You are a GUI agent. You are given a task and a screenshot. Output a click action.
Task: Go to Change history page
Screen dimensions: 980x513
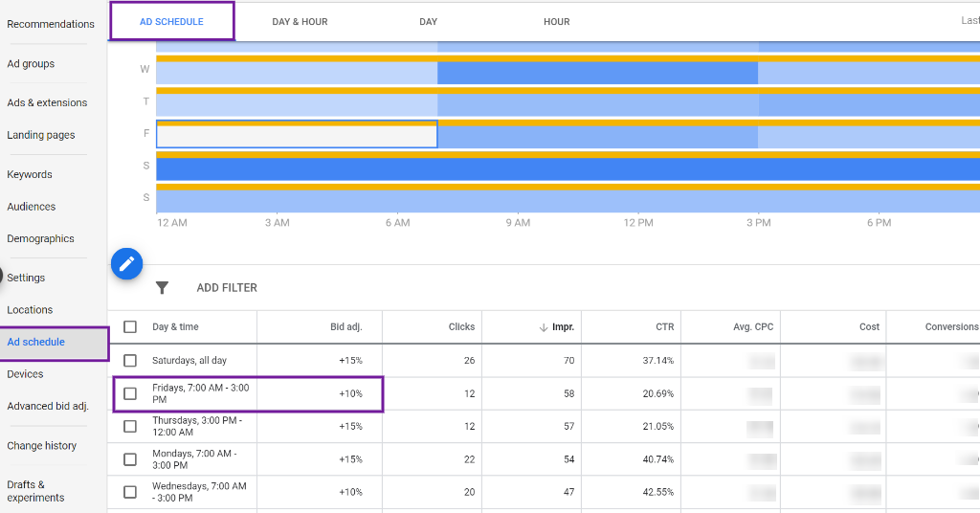pyautogui.click(x=42, y=445)
